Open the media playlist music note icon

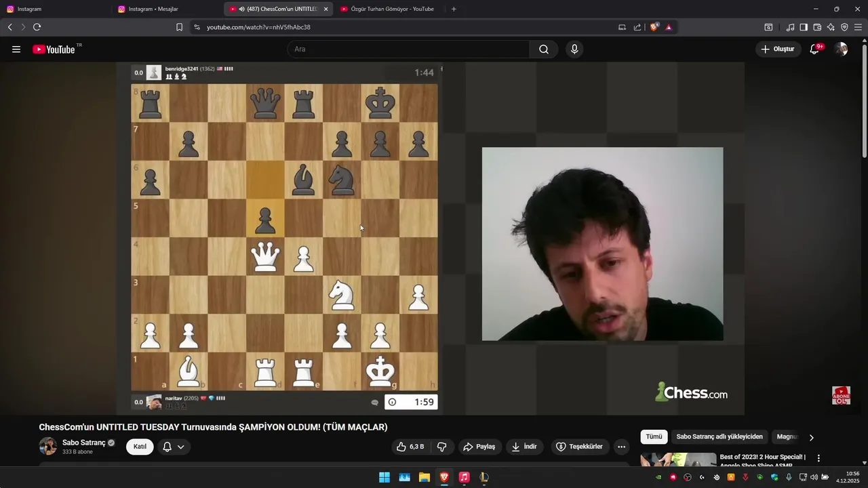coord(790,27)
